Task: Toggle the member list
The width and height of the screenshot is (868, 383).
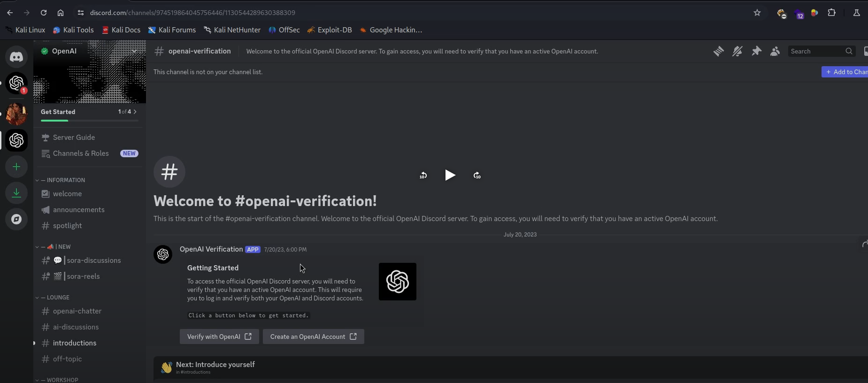Action: 775,51
